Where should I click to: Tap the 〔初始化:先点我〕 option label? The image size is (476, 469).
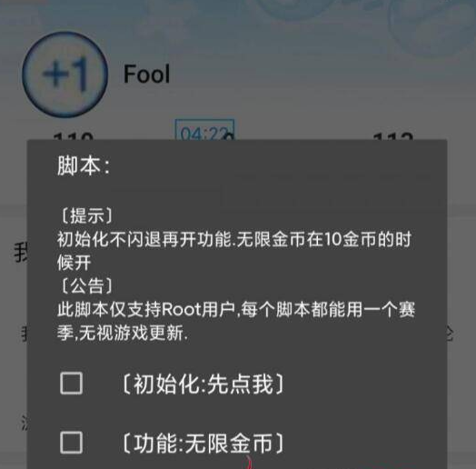(203, 384)
